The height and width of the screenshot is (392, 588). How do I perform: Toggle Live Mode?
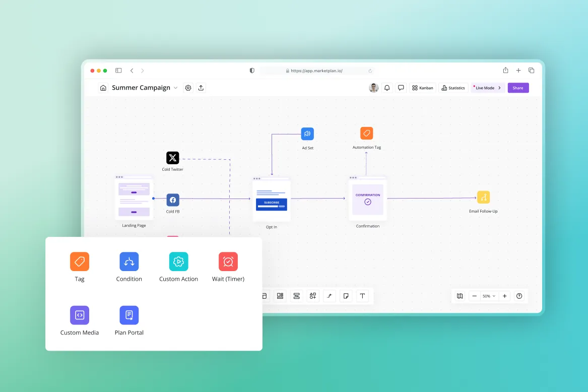[x=488, y=88]
